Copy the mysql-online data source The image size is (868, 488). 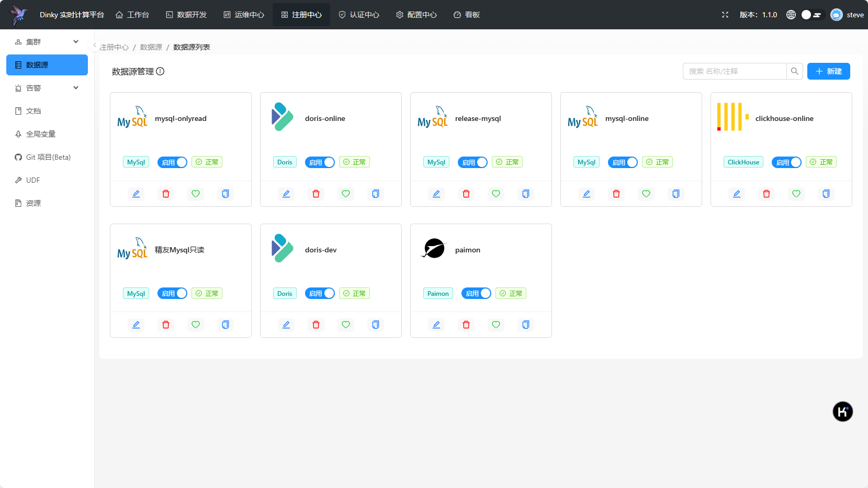point(676,194)
